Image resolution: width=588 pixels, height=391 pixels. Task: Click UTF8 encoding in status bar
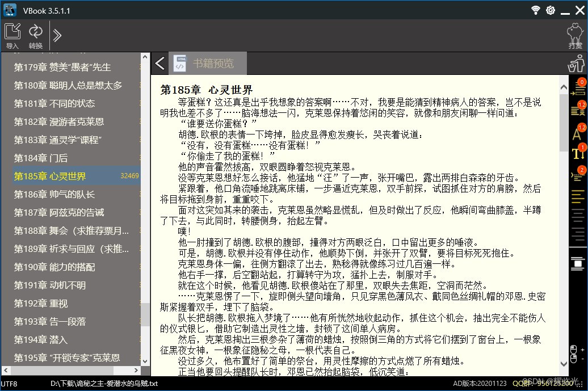pos(9,384)
